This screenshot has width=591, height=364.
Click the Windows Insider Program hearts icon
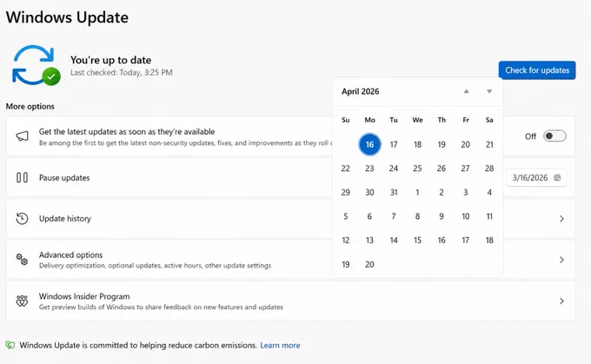22,301
